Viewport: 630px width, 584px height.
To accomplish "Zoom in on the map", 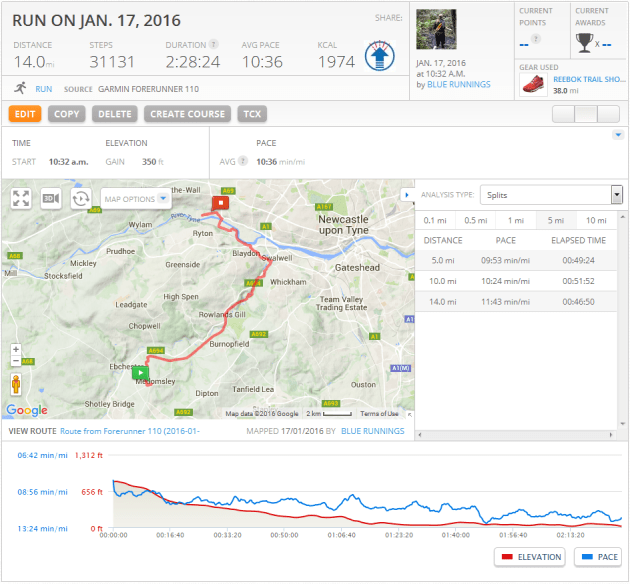I will tap(15, 350).
